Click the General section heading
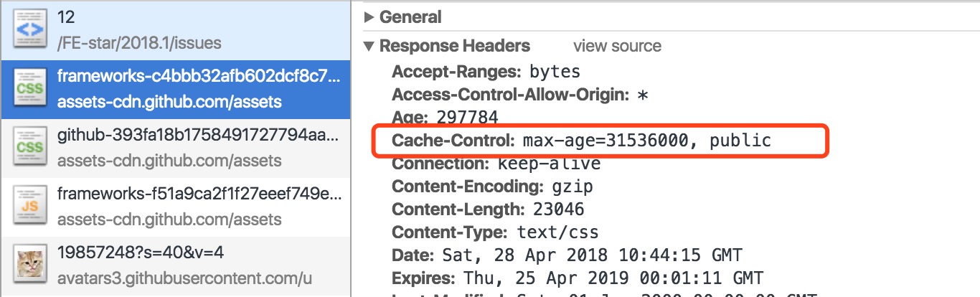The height and width of the screenshot is (297, 980). [410, 17]
